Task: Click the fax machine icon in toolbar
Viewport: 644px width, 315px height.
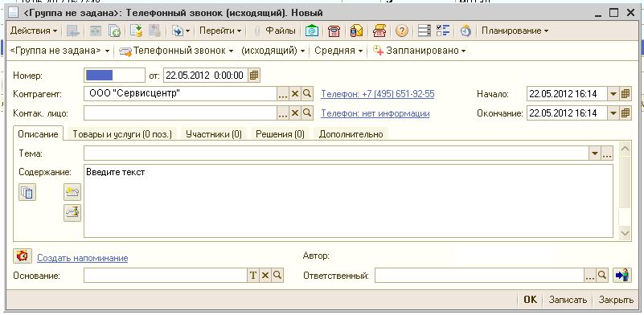Action: click(x=379, y=31)
